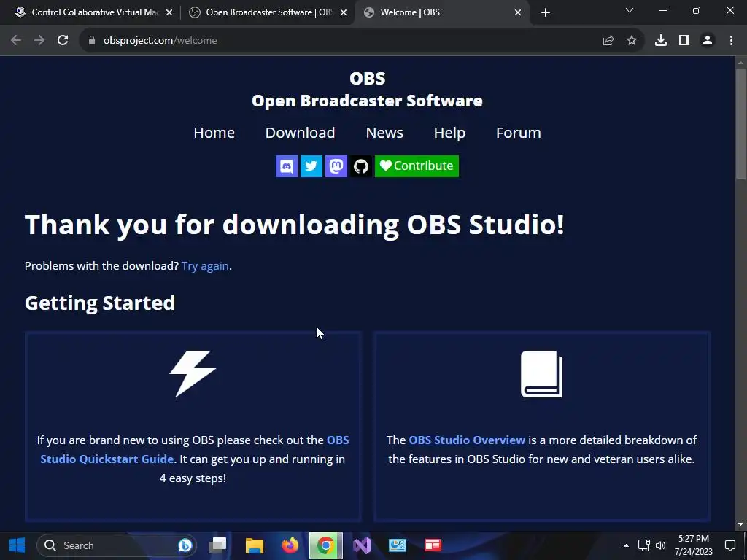This screenshot has height=560, width=747.
Task: Close the Control Collaborative Virtual Machine tab
Action: [169, 12]
